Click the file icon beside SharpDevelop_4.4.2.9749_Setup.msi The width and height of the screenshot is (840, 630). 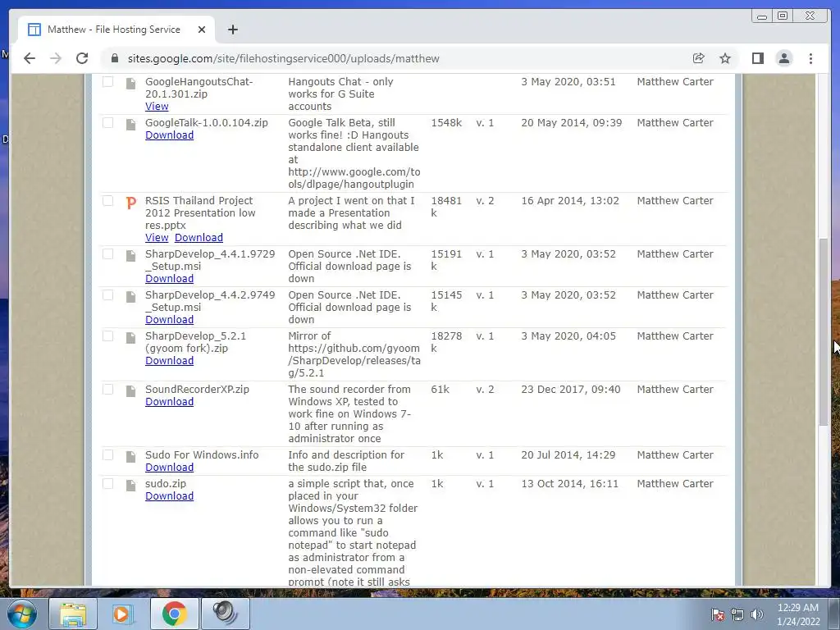click(x=130, y=297)
